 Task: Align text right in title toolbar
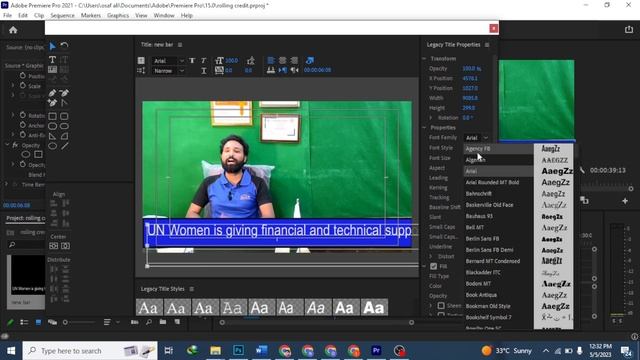(x=294, y=60)
